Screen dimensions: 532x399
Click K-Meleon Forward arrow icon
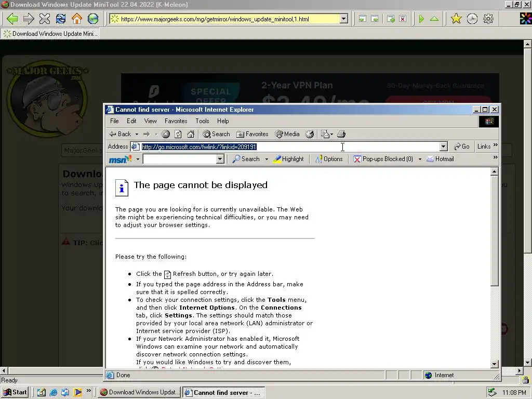pos(29,19)
